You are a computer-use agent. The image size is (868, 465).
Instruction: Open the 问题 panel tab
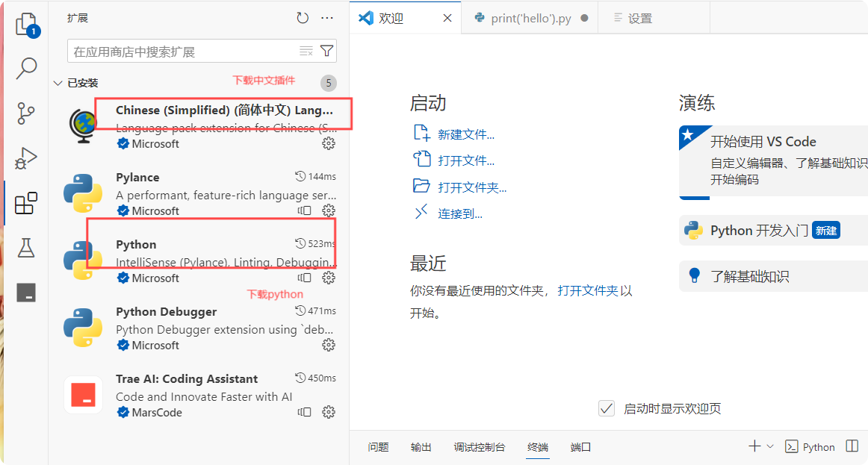pyautogui.click(x=378, y=447)
